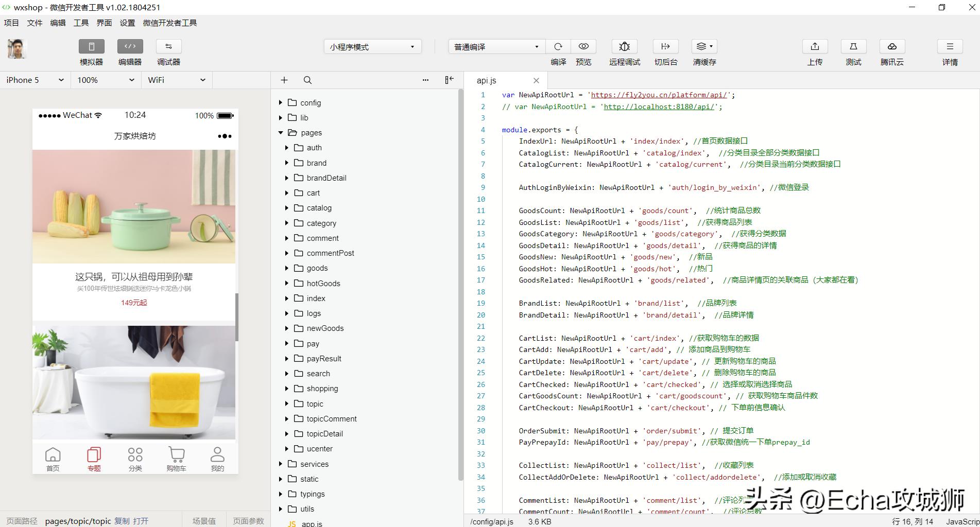The image size is (980, 527).
Task: Toggle the simulator panel
Action: (92, 47)
